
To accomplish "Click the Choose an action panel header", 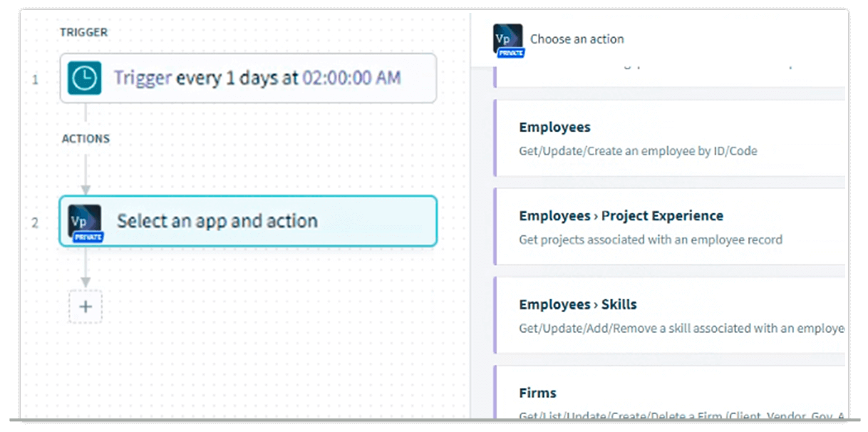I will coord(577,38).
